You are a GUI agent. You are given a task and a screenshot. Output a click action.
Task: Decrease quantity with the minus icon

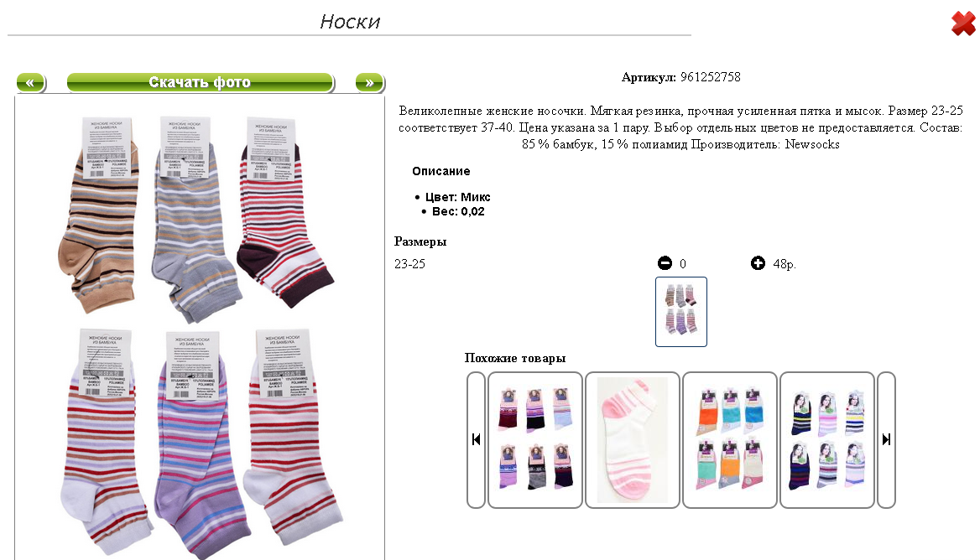[665, 263]
